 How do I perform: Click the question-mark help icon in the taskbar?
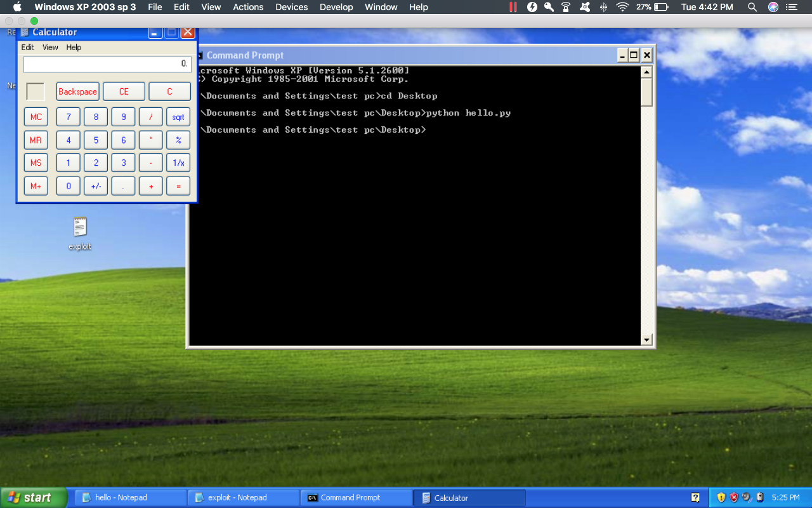(x=695, y=498)
